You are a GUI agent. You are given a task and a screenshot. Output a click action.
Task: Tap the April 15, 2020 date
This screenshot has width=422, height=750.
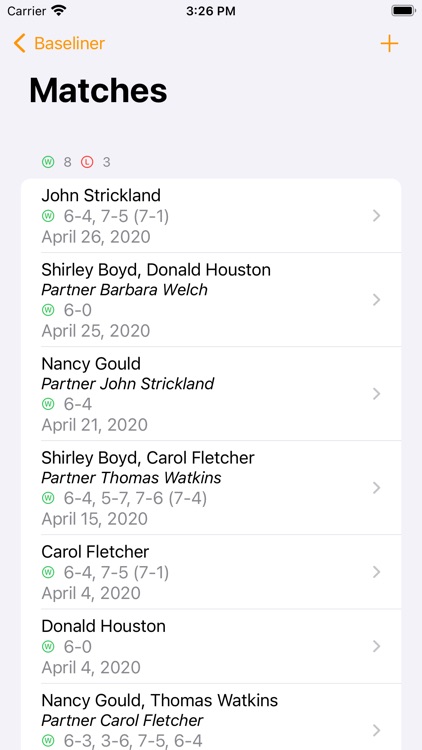(x=95, y=519)
